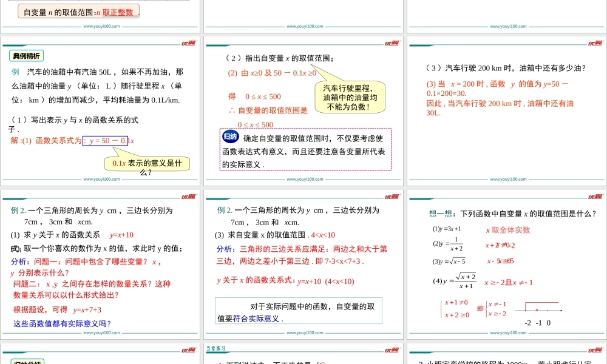Select the red text x 取全体实数
The image size is (607, 364).
[507, 230]
